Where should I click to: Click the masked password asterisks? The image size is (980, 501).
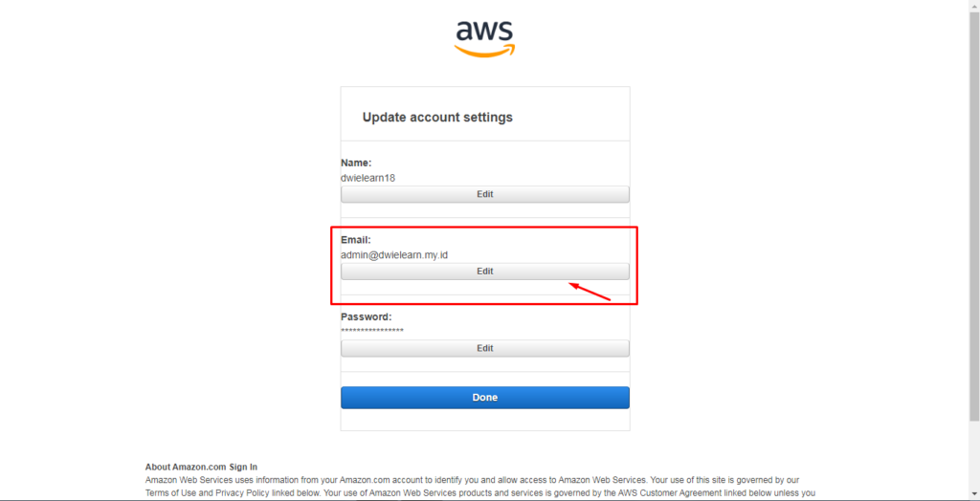tap(372, 331)
